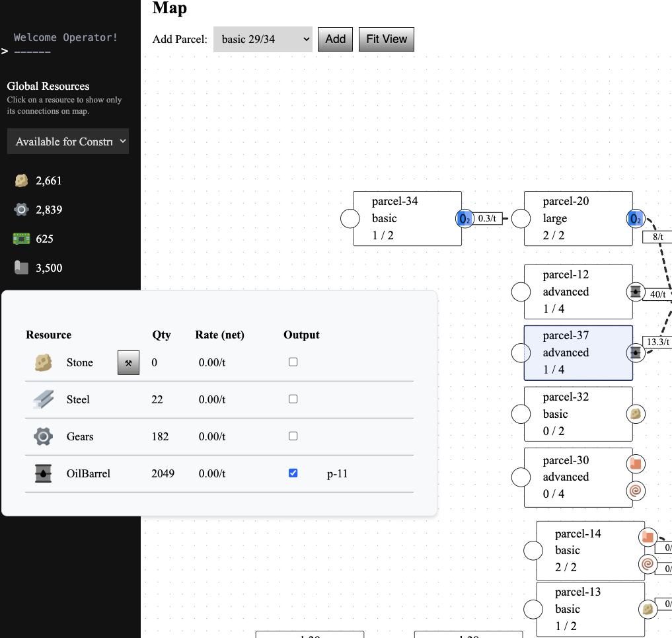The image size is (672, 638).
Task: Click the oil barrel output on parcel-12
Action: click(635, 292)
